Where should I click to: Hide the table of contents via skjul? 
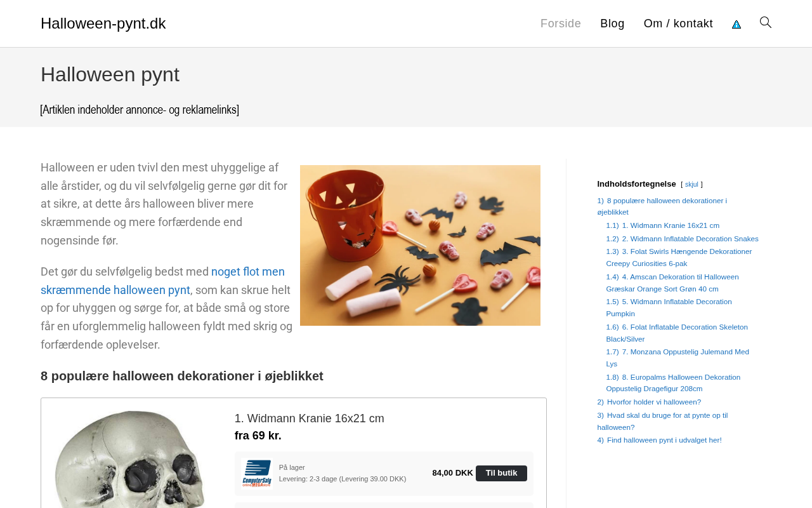pyautogui.click(x=691, y=185)
